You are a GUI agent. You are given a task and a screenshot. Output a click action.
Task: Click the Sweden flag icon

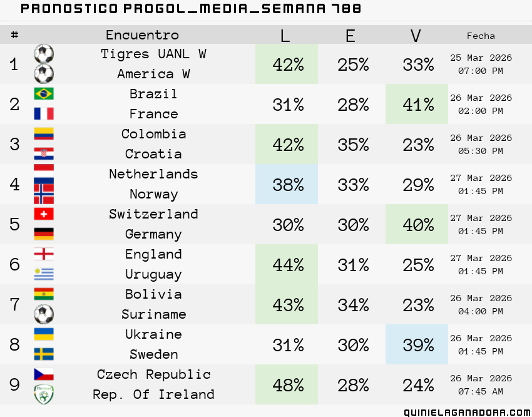point(44,354)
